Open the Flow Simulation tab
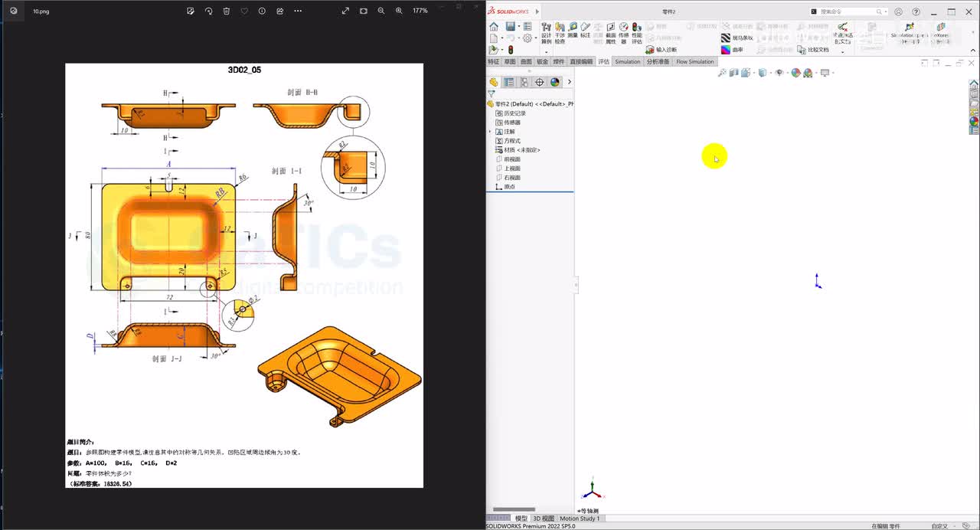This screenshot has height=530, width=980. [694, 61]
